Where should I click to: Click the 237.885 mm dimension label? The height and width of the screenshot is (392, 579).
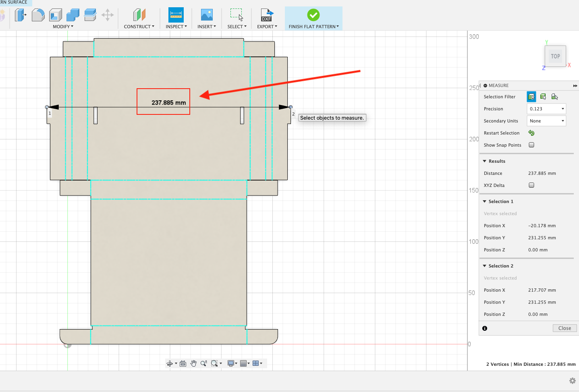(168, 103)
